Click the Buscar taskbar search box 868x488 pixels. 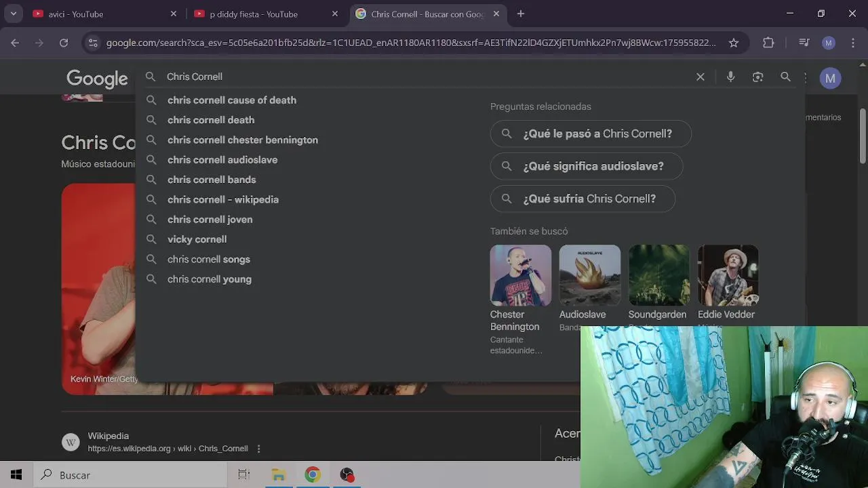(x=130, y=475)
